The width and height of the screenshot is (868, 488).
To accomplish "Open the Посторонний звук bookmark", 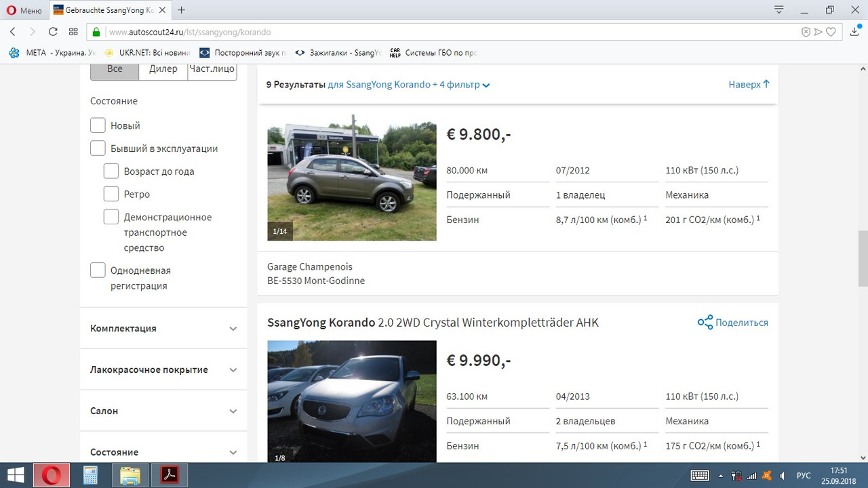I will [243, 52].
